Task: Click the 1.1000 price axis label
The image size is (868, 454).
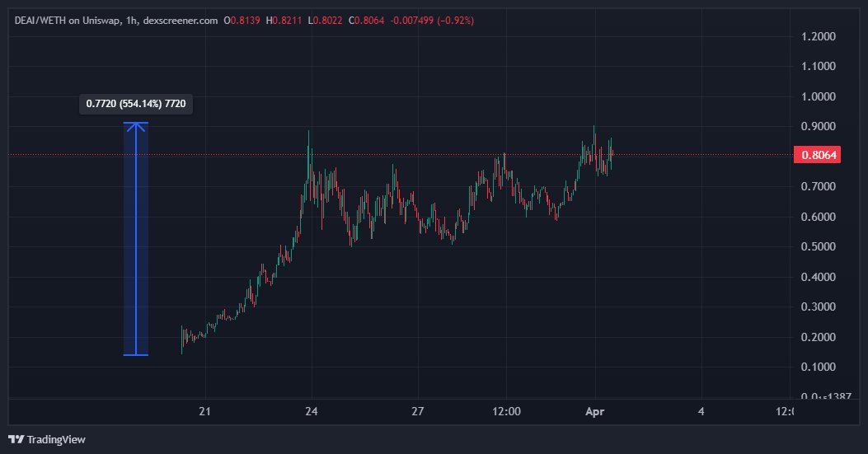Action: point(819,66)
